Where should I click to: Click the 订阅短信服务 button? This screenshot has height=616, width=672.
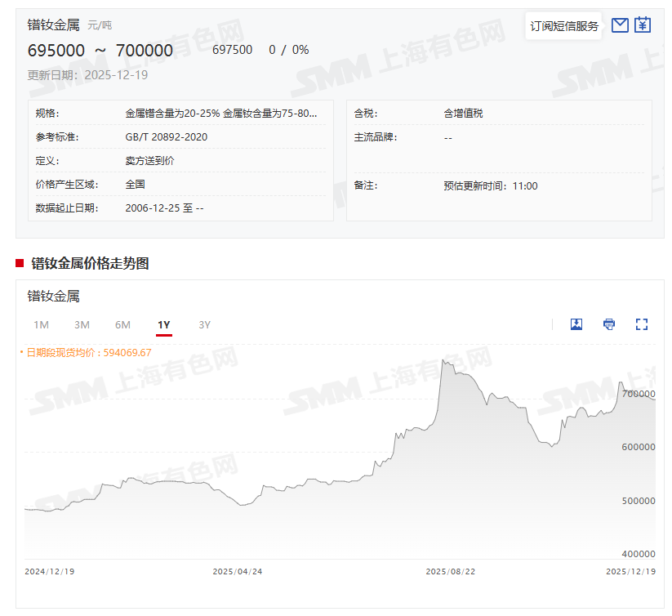(564, 26)
